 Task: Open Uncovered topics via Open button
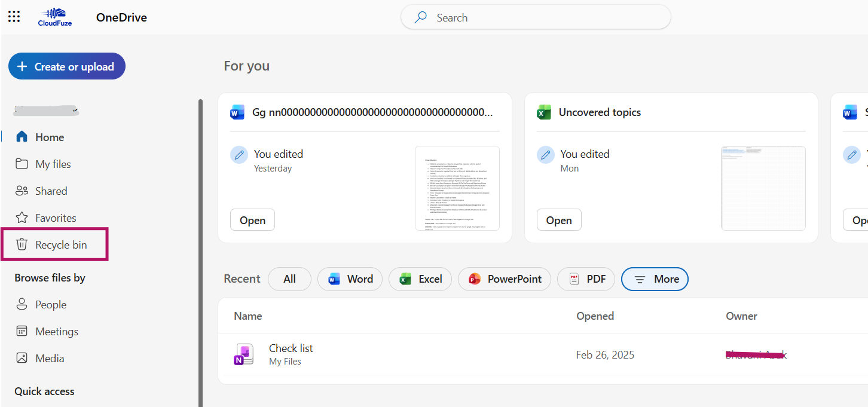click(559, 220)
